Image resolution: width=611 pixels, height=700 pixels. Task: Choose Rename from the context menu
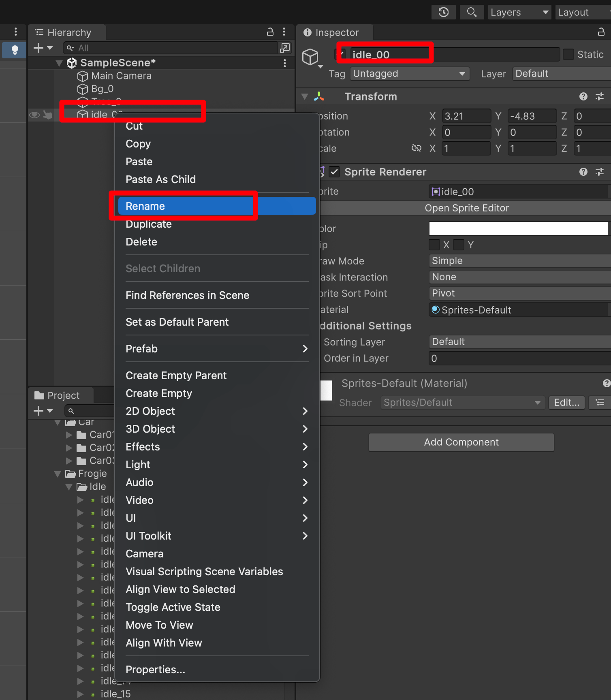(217, 206)
